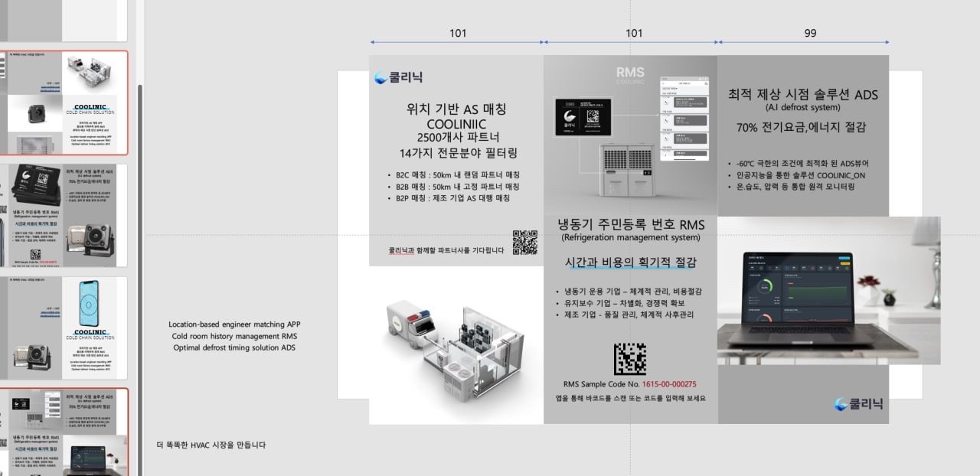Screen dimensions: 980x476
Task: Select the '101' dimension label above the left panel
Action: point(458,33)
